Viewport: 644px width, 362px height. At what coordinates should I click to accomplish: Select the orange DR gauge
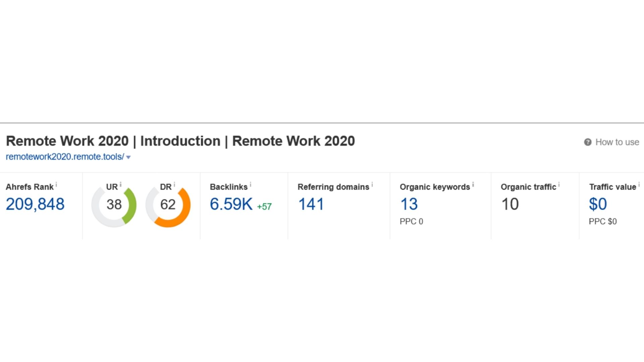(x=168, y=205)
